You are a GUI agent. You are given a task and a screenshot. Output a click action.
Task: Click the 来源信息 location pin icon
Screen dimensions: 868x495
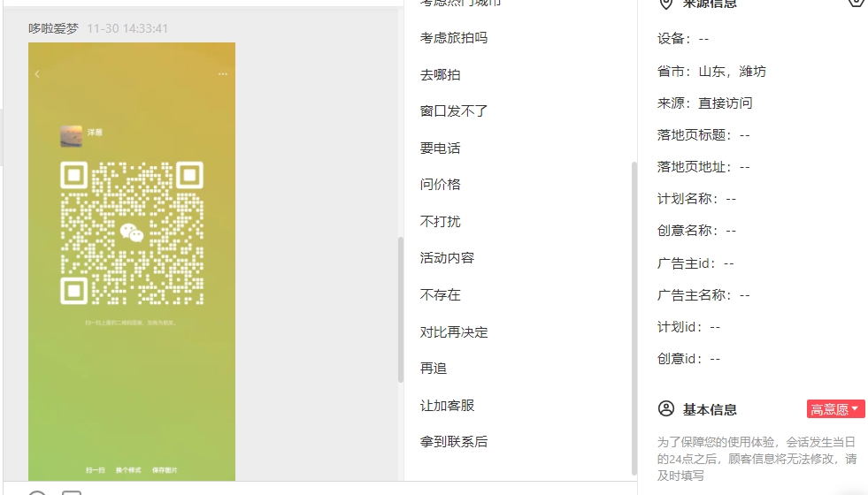click(x=666, y=4)
